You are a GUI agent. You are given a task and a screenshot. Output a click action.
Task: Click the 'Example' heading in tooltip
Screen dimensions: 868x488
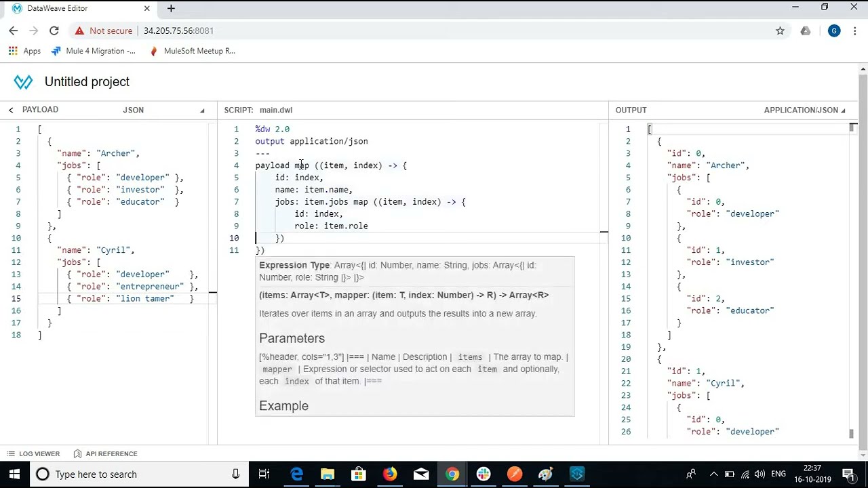[283, 407]
